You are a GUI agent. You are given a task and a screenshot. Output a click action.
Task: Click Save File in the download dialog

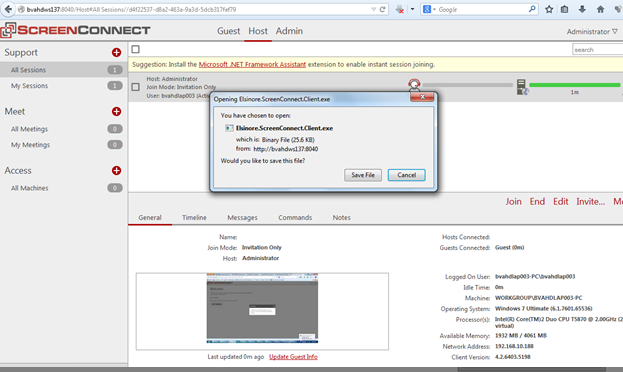(363, 175)
